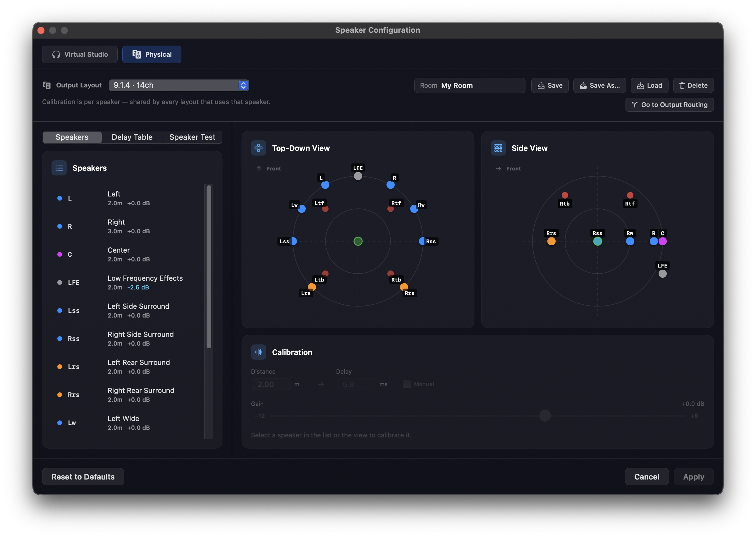Click the Lrs speaker dot in Top-Down View
This screenshot has width=756, height=538.
312,287
